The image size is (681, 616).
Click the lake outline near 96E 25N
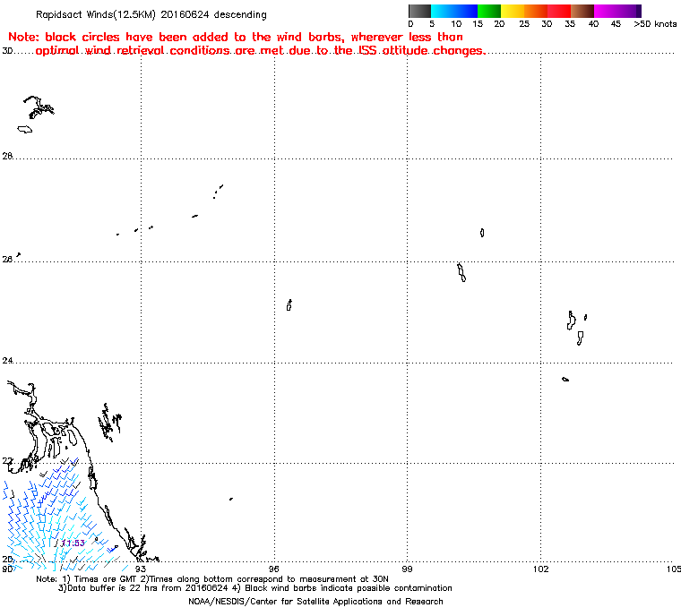click(289, 305)
